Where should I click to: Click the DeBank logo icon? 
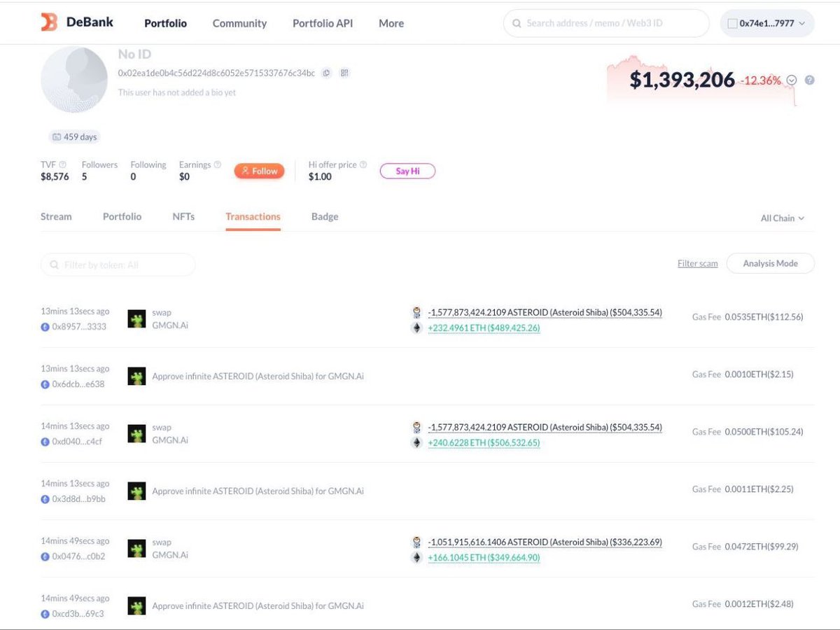coord(49,22)
